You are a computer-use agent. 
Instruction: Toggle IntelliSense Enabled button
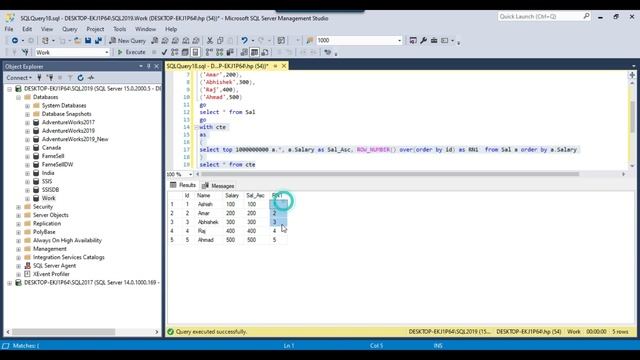coord(196,52)
